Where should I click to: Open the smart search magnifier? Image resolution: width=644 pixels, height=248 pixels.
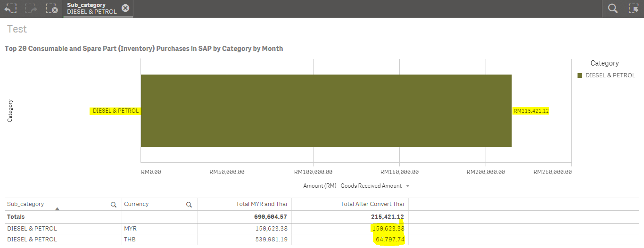(612, 8)
